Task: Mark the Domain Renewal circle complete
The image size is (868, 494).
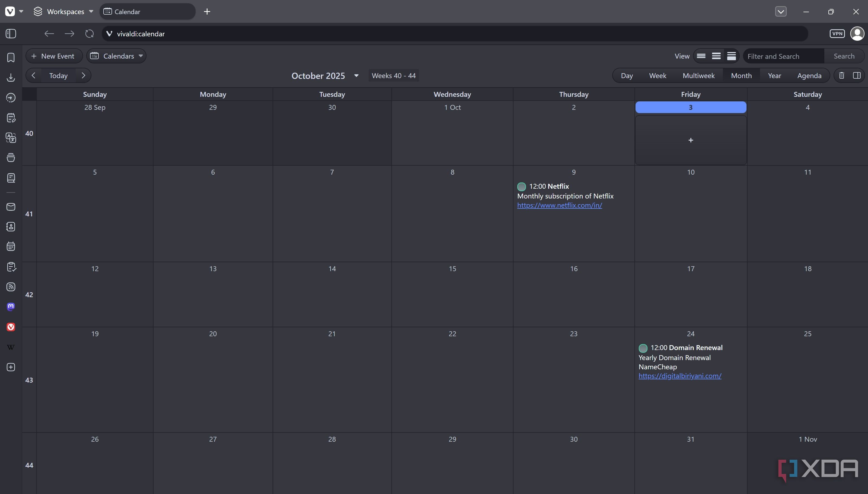Action: (643, 348)
